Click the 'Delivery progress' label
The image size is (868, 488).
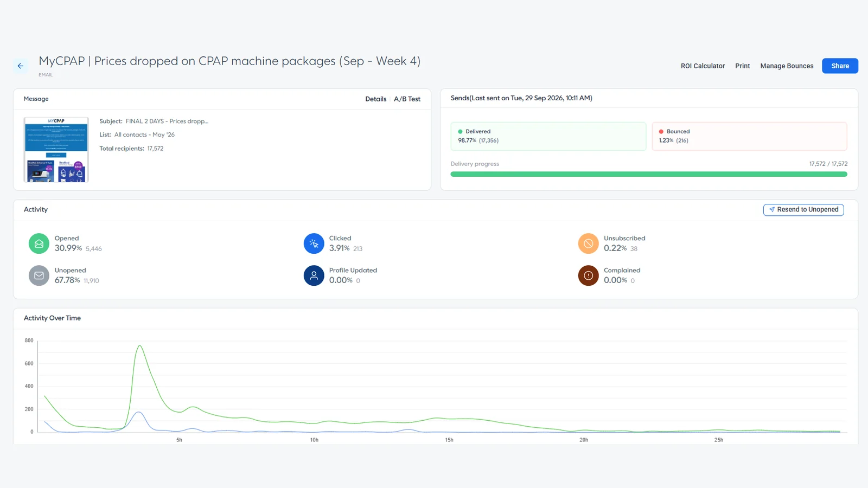(475, 164)
